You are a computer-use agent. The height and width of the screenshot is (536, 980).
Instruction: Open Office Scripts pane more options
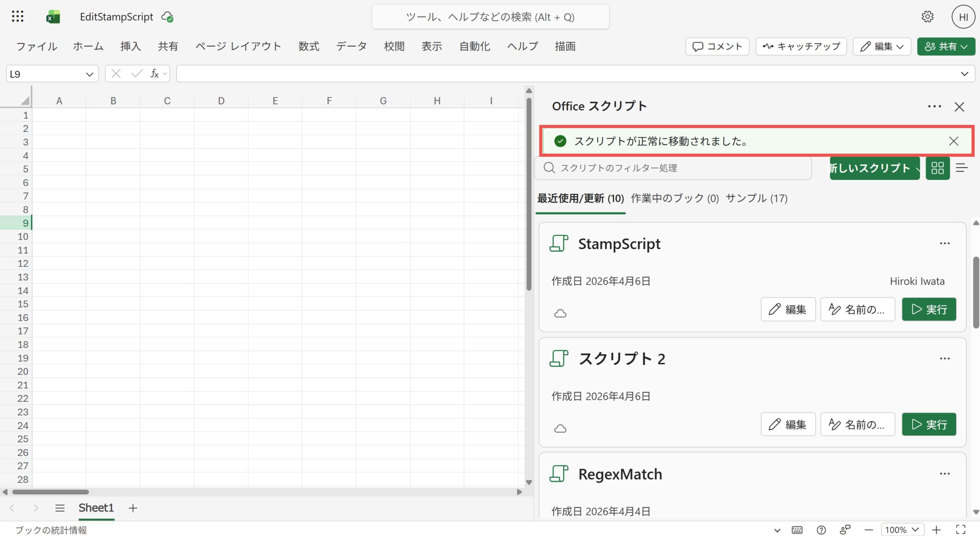point(934,106)
